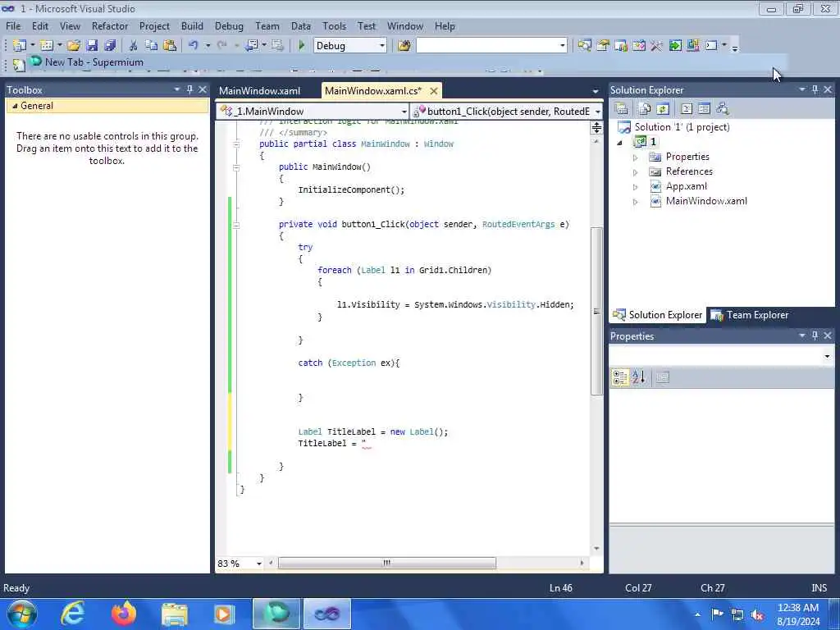Open the active documents list arrow
Image resolution: width=840 pixels, height=630 pixels.
(596, 91)
